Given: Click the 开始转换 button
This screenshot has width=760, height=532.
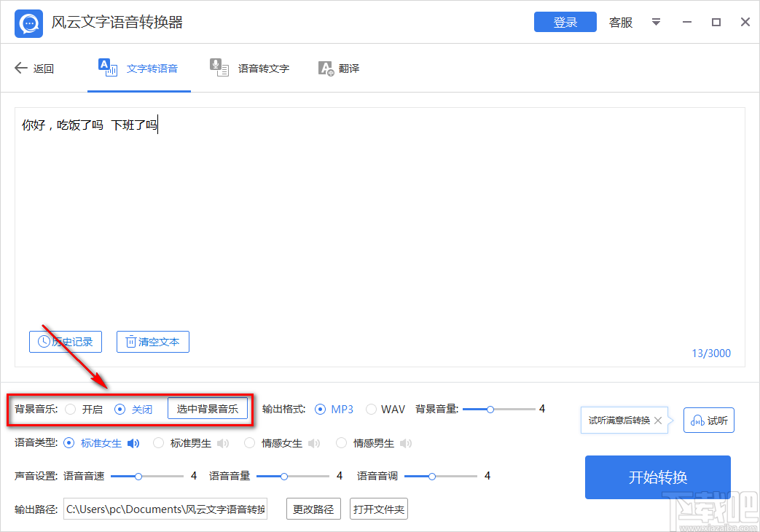Looking at the screenshot, I should coord(657,477).
